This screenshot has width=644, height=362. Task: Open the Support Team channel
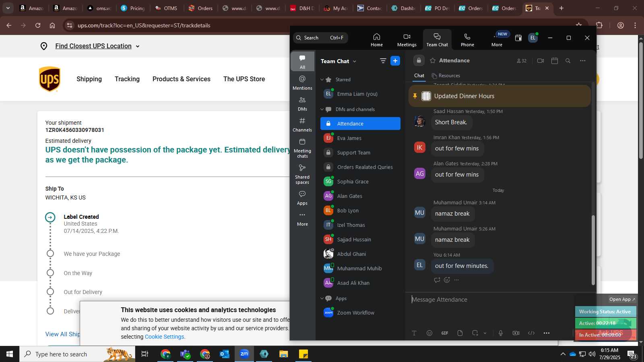coord(360,152)
